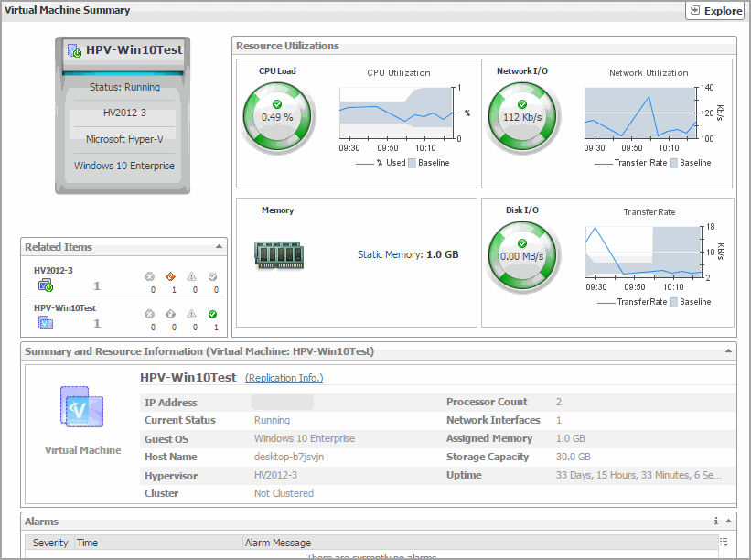
Task: Click the orange critical alarm icon for HV2012-3
Action: pos(170,277)
